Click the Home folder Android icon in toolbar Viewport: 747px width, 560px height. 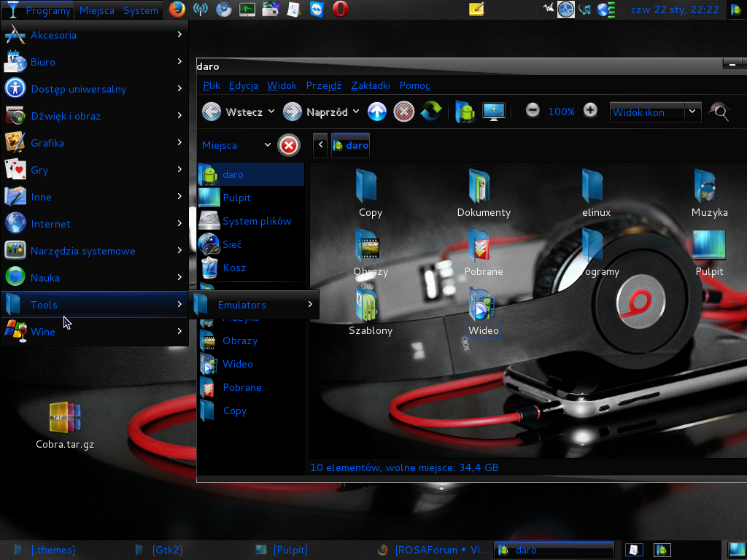[x=465, y=112]
